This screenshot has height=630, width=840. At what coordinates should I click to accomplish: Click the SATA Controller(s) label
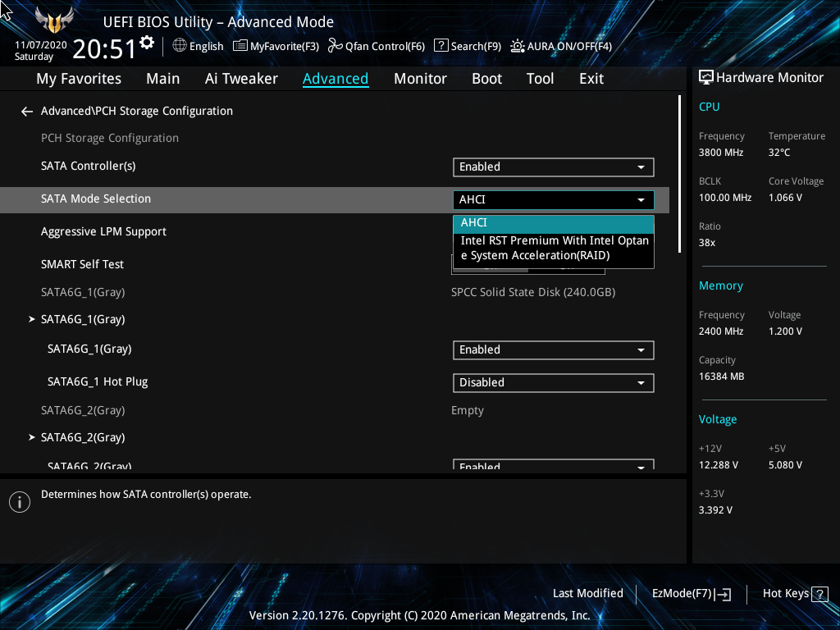[x=88, y=166]
